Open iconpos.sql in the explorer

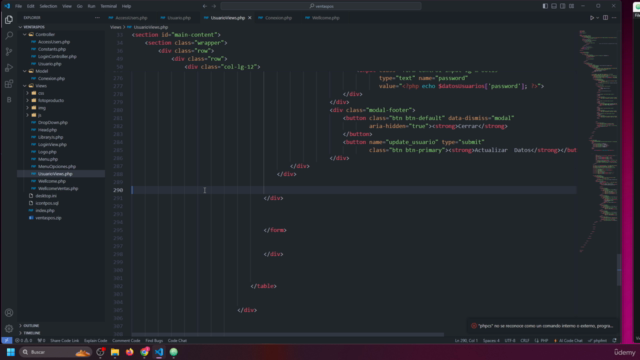click(x=47, y=203)
